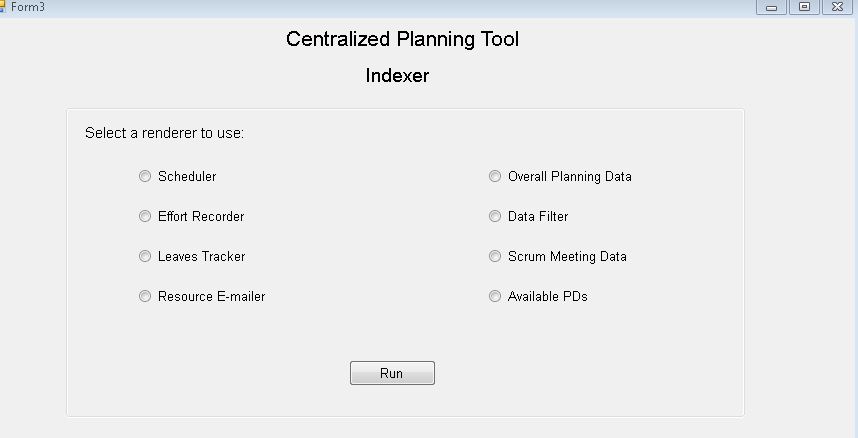Pick the Resource E-mailer option

(x=145, y=297)
